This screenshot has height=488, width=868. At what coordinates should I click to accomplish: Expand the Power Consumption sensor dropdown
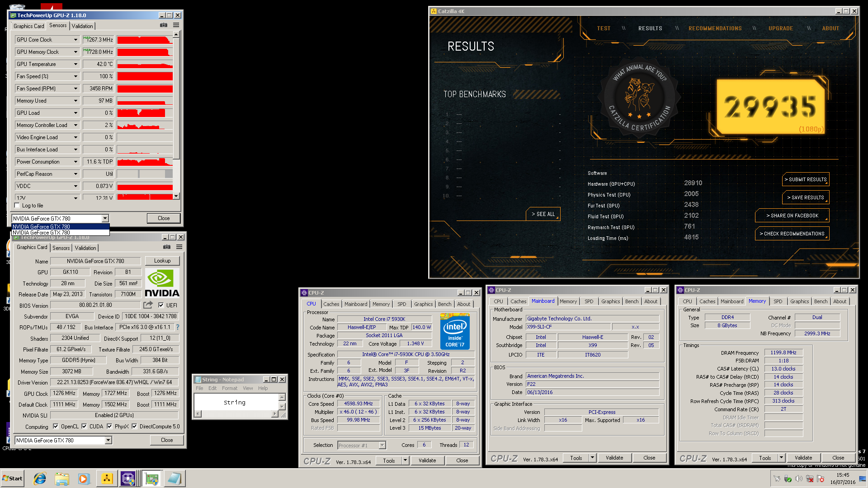(x=75, y=162)
